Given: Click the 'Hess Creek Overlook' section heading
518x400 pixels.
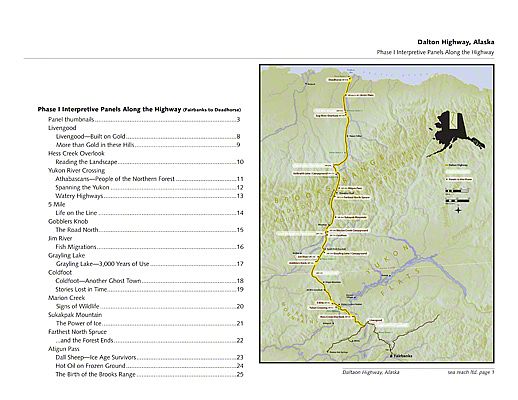Looking at the screenshot, I should coord(76,153).
